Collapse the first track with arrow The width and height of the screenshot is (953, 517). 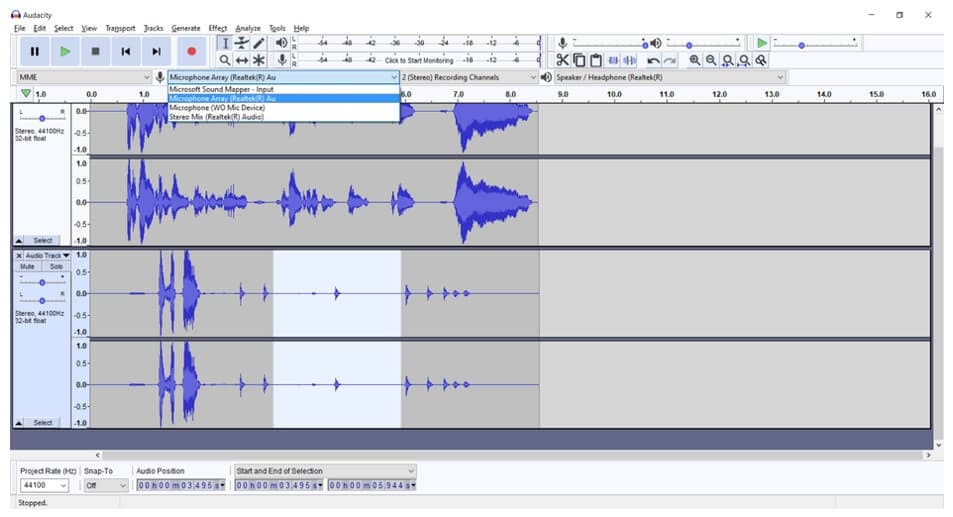pos(19,241)
